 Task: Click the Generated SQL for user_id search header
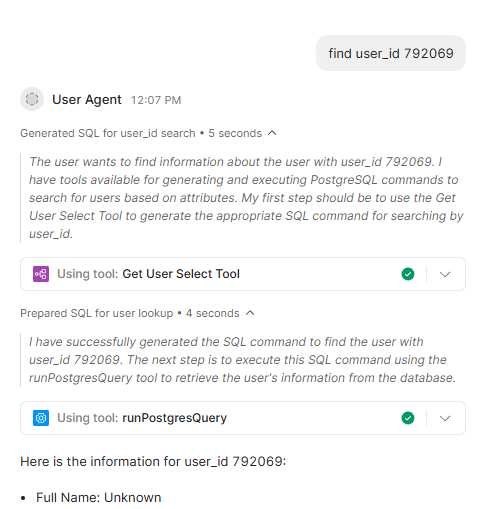141,133
